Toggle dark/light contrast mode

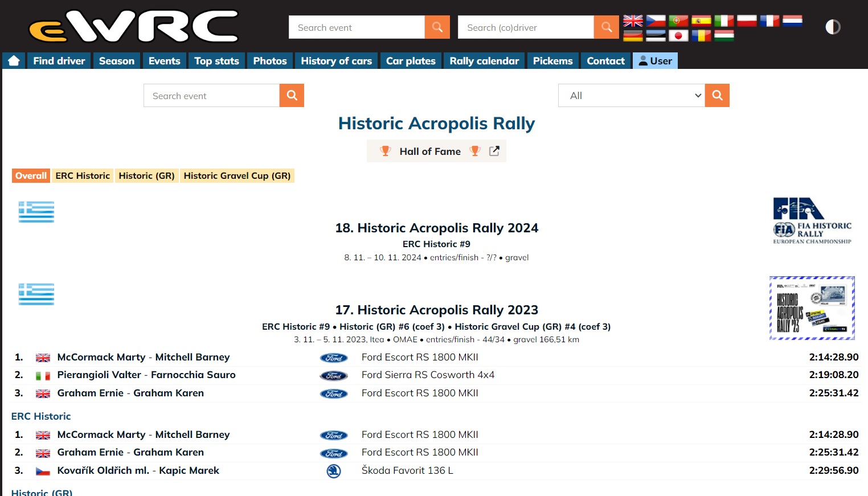[833, 27]
